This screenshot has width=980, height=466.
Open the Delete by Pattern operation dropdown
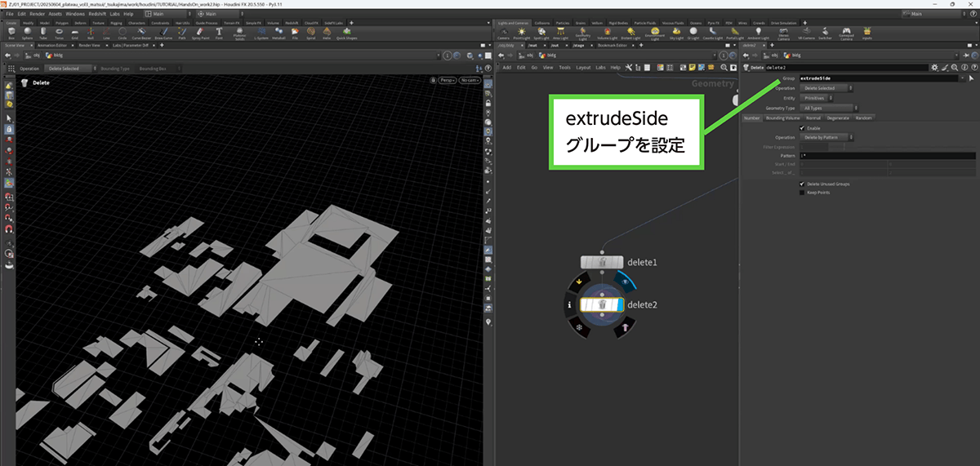(827, 137)
